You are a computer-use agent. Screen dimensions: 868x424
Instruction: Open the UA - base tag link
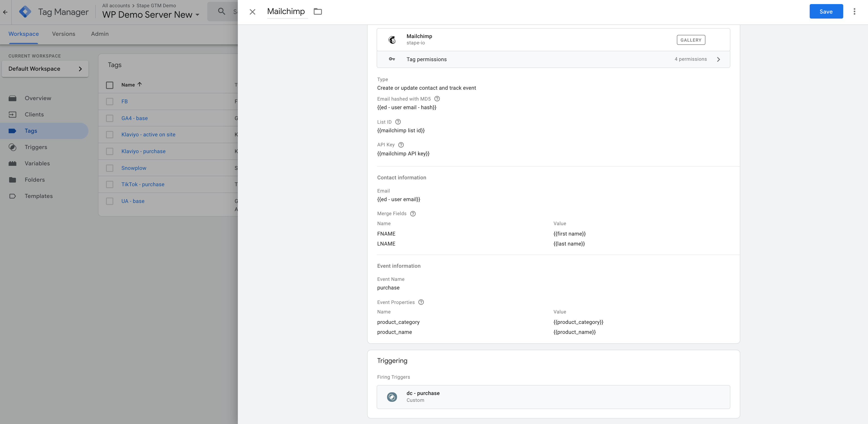tap(133, 201)
